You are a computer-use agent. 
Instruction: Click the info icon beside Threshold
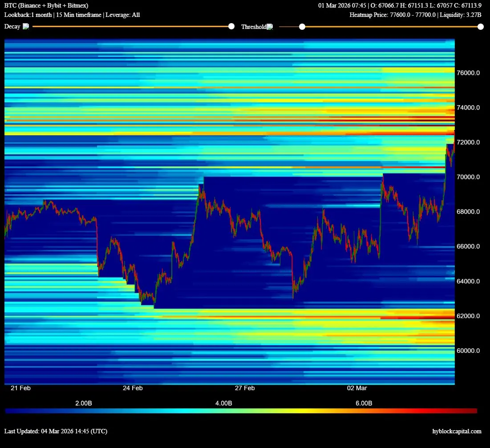tap(270, 27)
